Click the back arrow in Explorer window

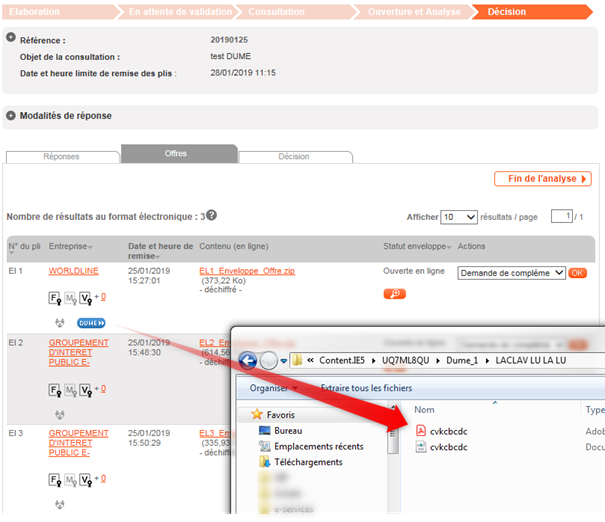click(x=247, y=361)
